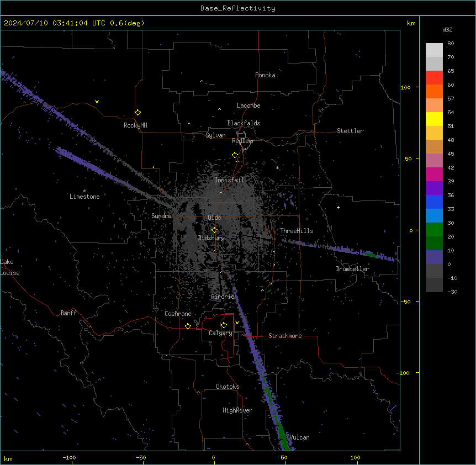Image resolution: width=476 pixels, height=465 pixels.
Task: Select the Airdrie label
Action: point(223,297)
